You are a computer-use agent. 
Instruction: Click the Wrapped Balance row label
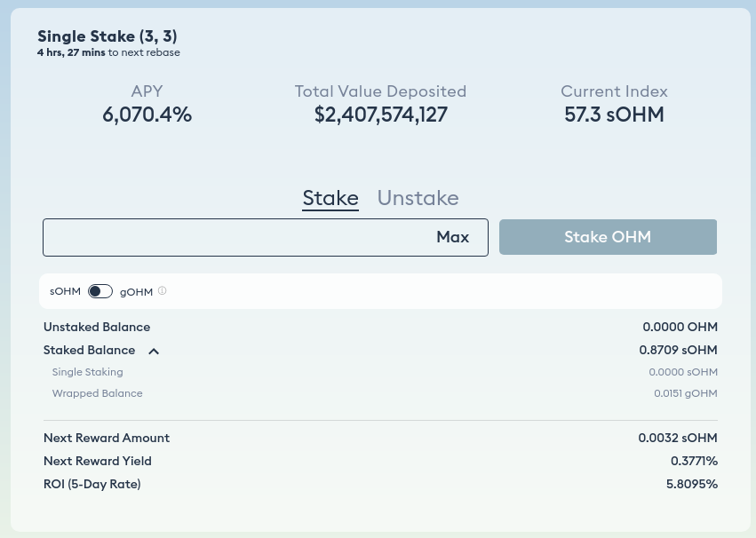click(x=98, y=393)
